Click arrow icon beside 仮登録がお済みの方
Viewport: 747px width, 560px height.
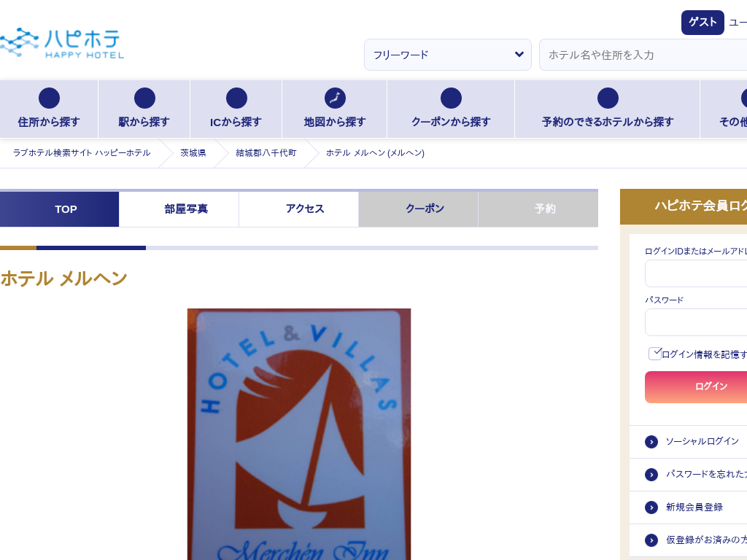tap(651, 540)
